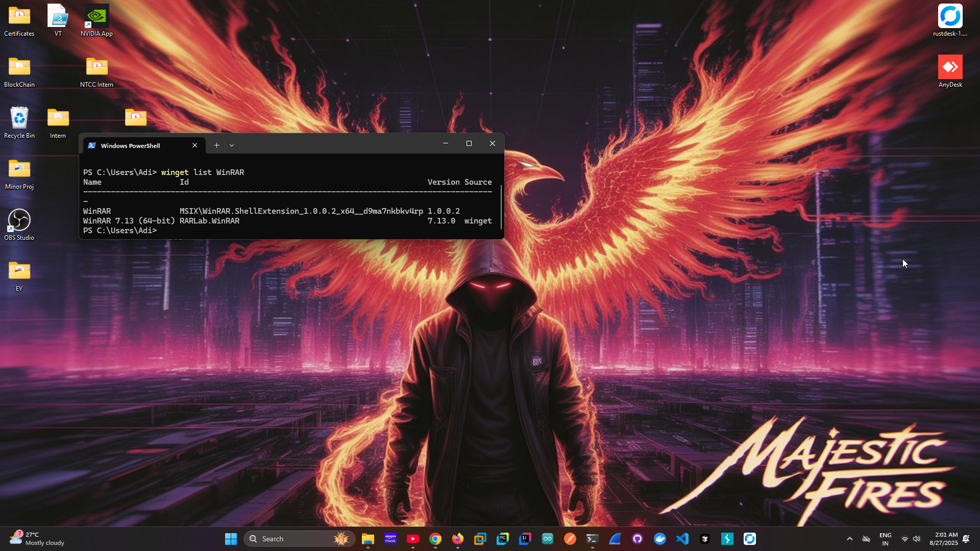
Task: Open the teal lightning-bolt app in taskbar
Action: click(x=727, y=539)
